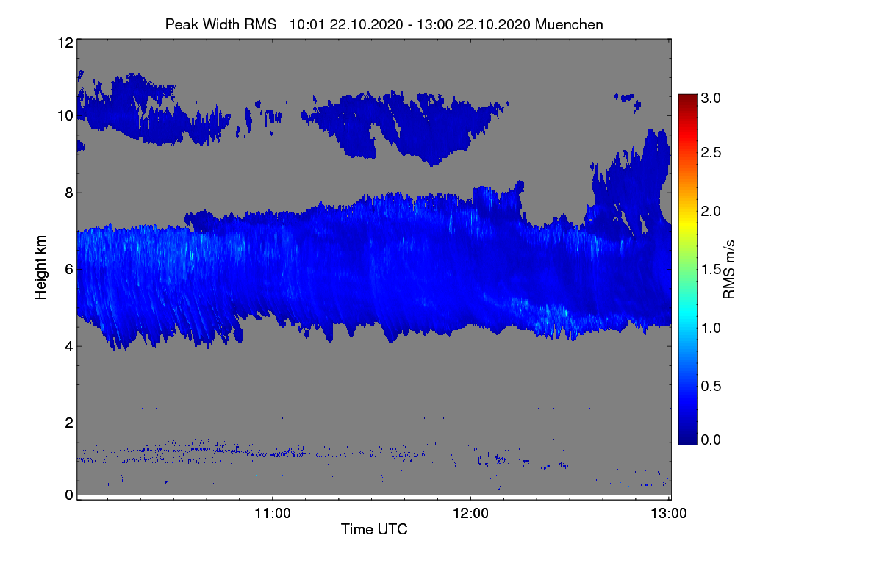
Task: Click the green middle of the colorbar
Action: point(687,269)
